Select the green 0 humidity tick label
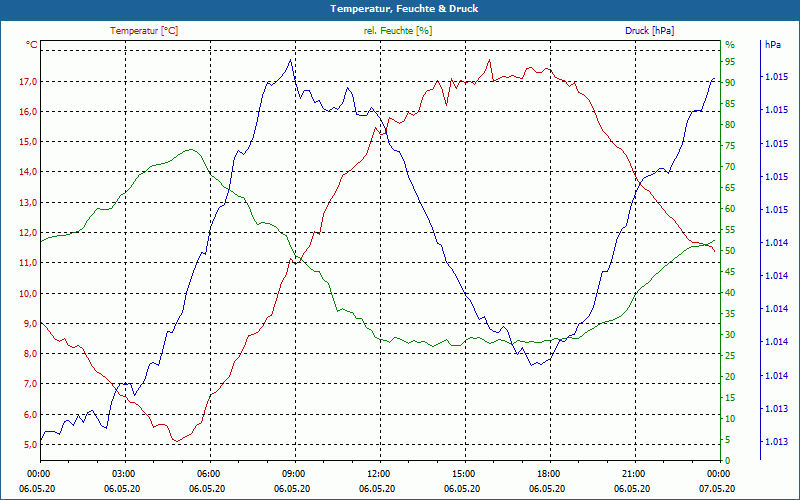Screen dimensions: 800x500 [x=728, y=461]
